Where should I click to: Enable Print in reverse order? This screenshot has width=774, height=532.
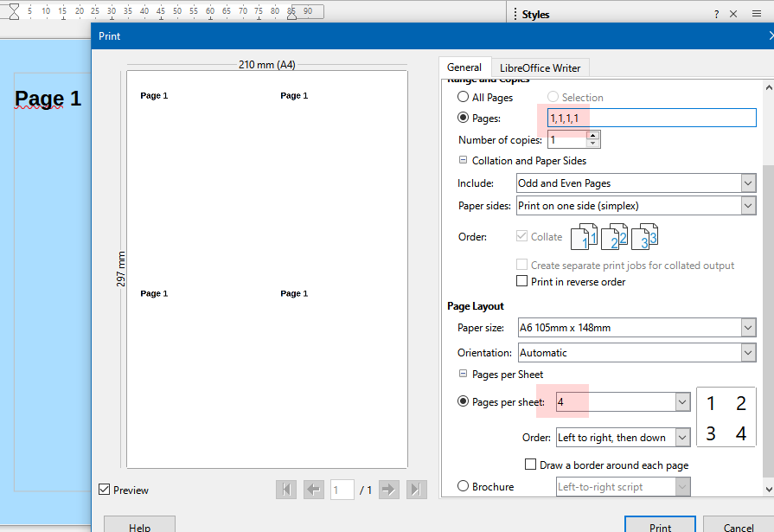521,281
